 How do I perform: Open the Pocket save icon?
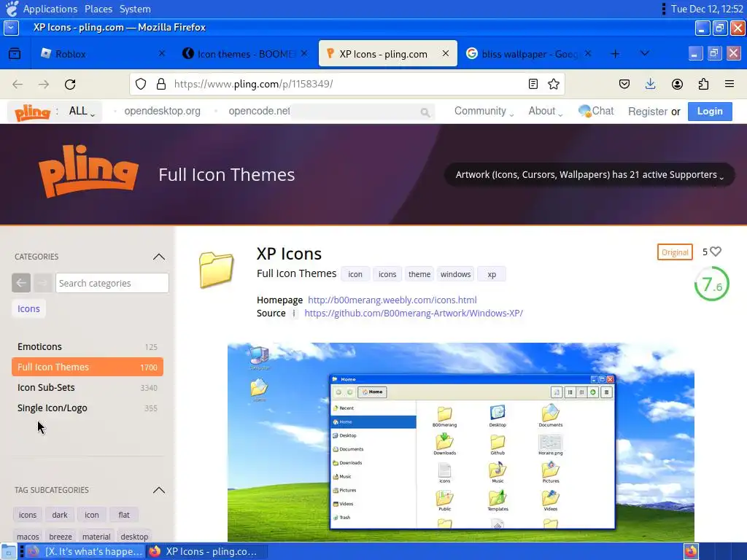click(624, 85)
